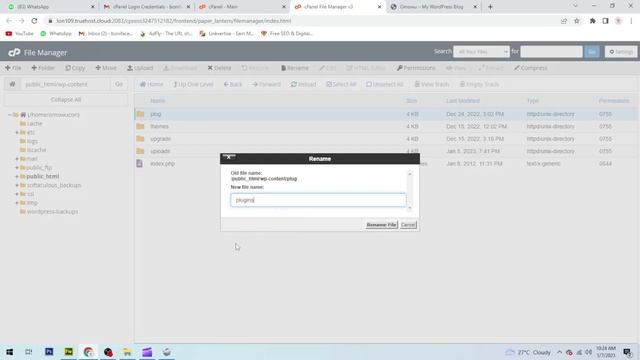
Task: Click Unselect All in file manager
Action: 384,84
